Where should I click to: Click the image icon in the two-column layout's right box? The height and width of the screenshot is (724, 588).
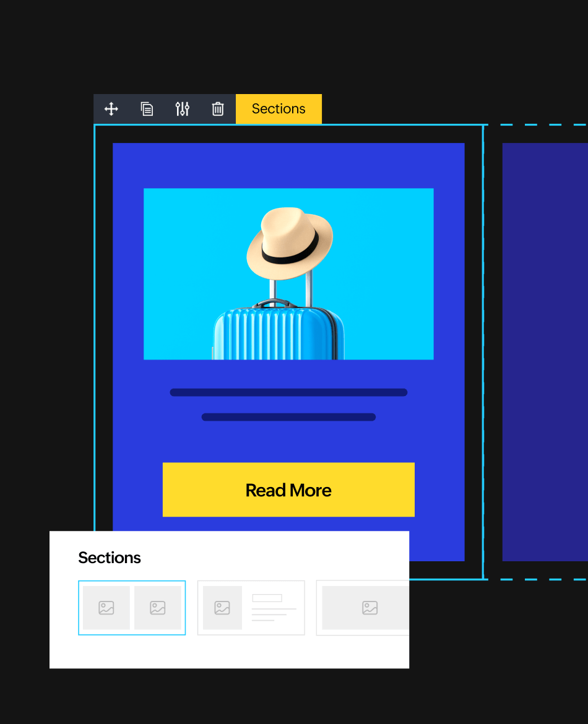(158, 608)
